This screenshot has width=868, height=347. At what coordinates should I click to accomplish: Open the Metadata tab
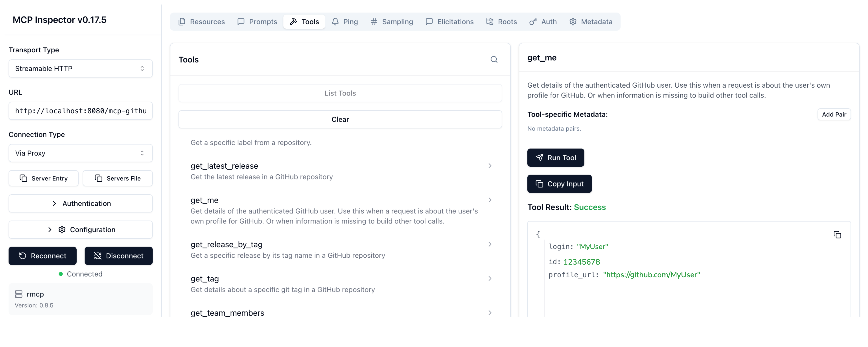(x=591, y=21)
